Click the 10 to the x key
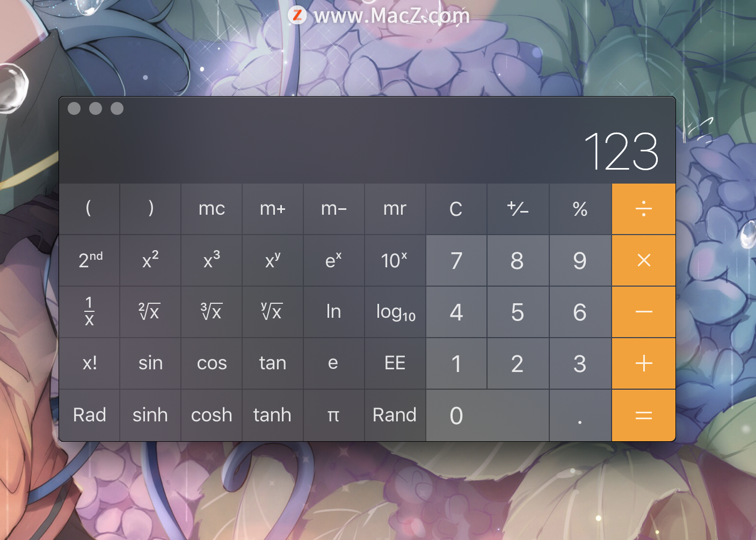Screen dimensions: 756x540 (x=395, y=260)
